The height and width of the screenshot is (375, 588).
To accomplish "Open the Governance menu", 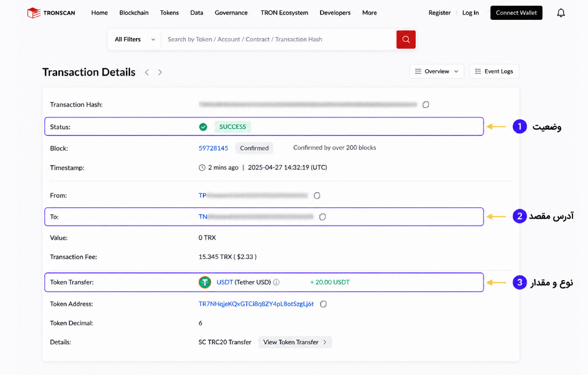I will (231, 13).
